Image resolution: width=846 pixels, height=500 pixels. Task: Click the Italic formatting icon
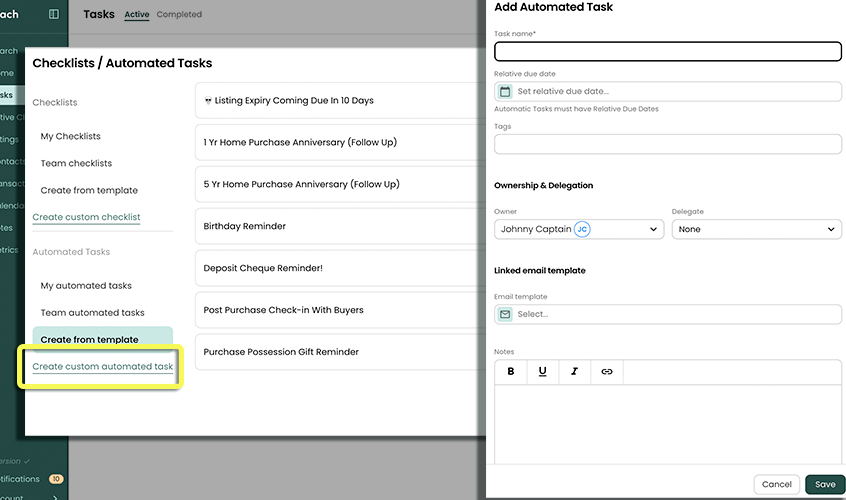(574, 371)
